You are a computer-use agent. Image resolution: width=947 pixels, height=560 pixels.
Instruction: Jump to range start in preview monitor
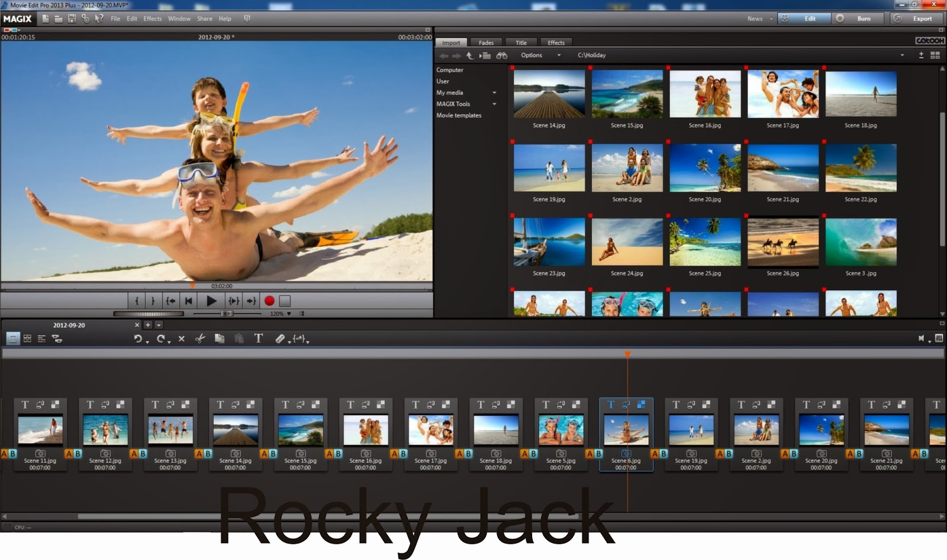(x=170, y=301)
